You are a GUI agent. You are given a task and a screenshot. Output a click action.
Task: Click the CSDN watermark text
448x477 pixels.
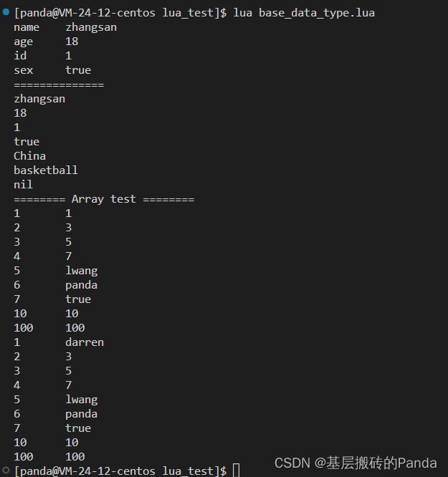356,463
